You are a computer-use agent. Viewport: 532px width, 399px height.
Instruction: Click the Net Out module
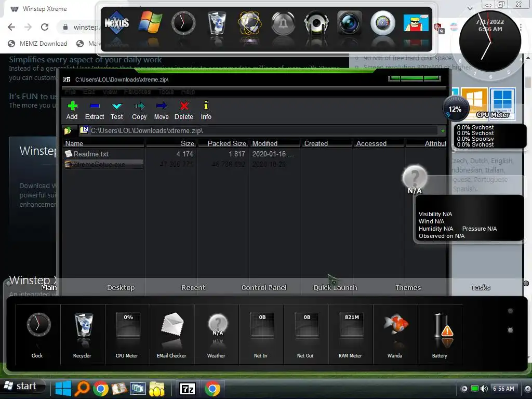pos(306,334)
